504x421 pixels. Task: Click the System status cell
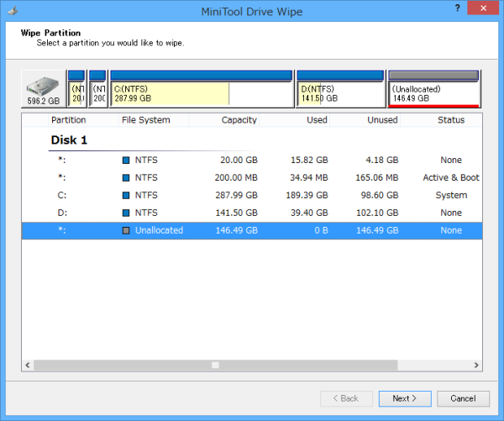point(451,195)
